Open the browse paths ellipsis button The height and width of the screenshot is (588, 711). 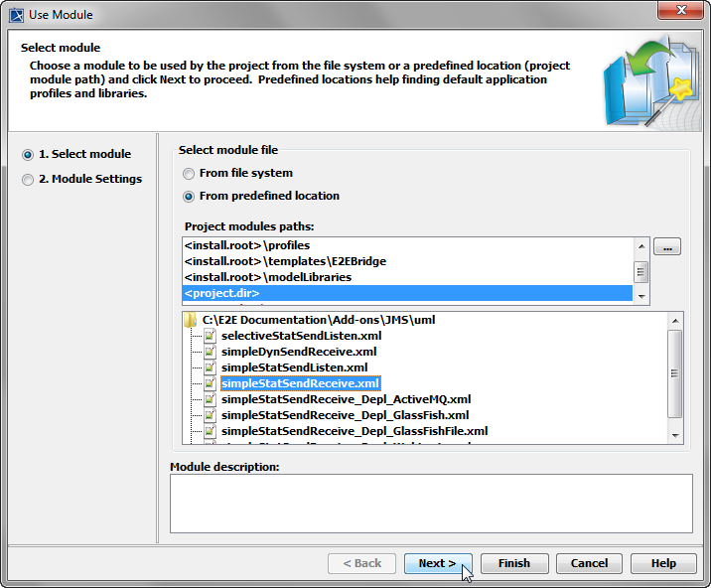(667, 246)
